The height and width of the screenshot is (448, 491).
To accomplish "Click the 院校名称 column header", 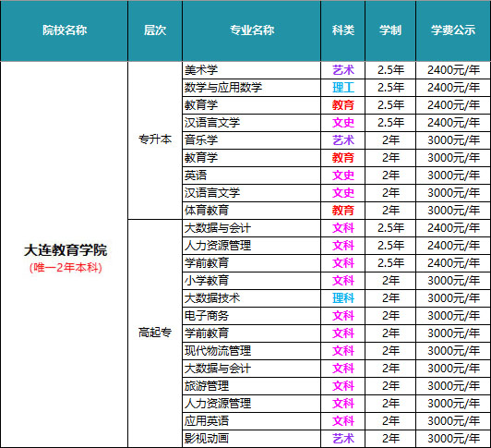I will [65, 30].
